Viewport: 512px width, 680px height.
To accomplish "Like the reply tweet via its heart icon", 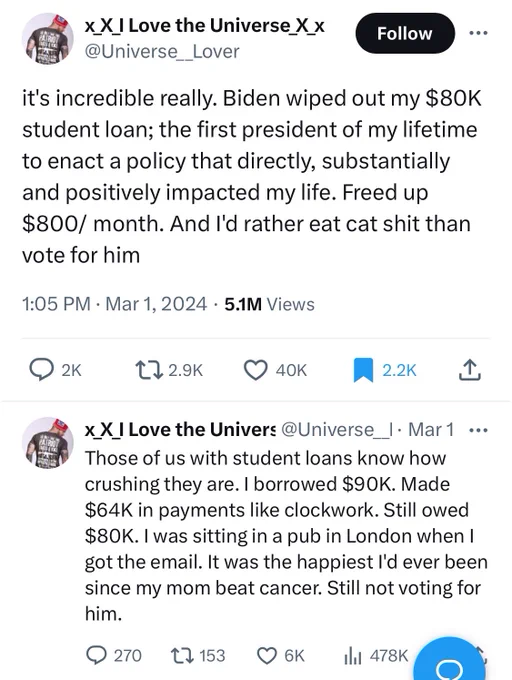I will (267, 655).
